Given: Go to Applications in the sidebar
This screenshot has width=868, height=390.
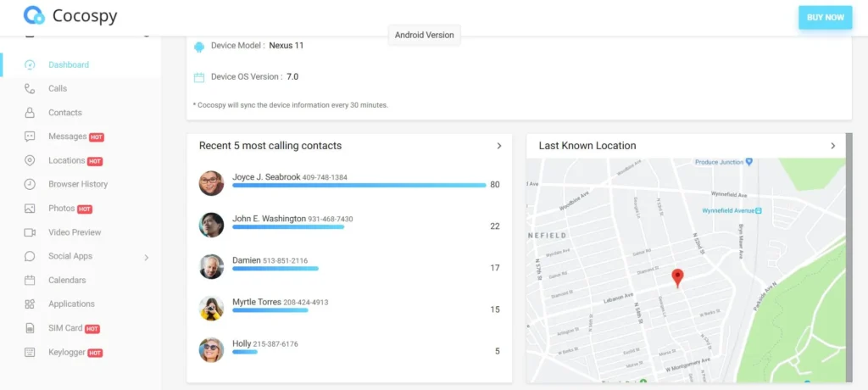Looking at the screenshot, I should (x=71, y=304).
